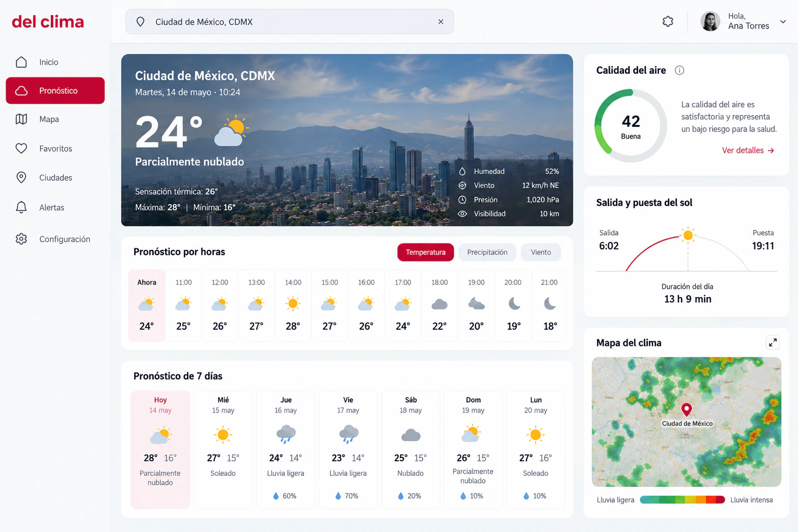Select the Lun 20 may forecast card
The image size is (798, 532).
click(x=536, y=449)
